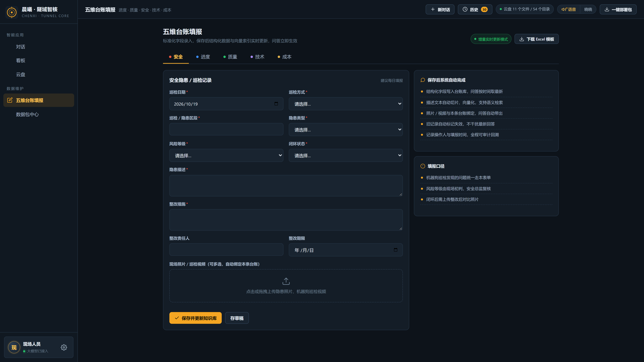The image size is (644, 362).
Task: Switch to the 成本 tab
Action: (284, 57)
